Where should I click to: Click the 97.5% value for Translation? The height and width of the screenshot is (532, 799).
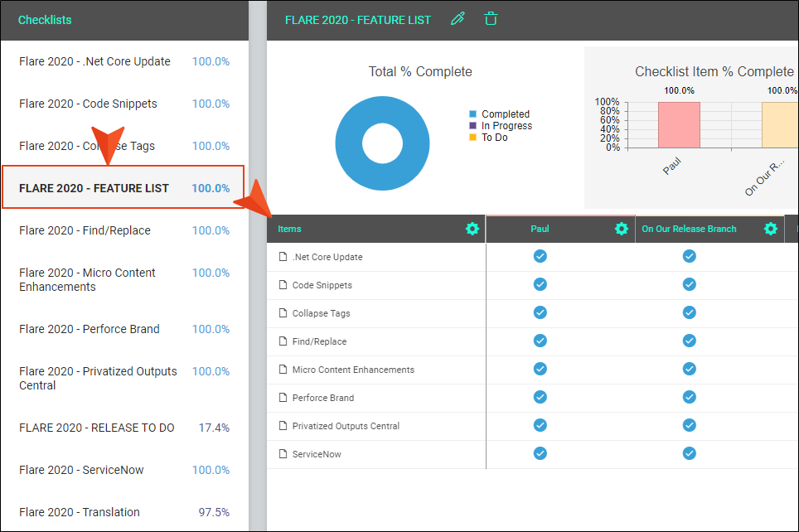pos(214,512)
